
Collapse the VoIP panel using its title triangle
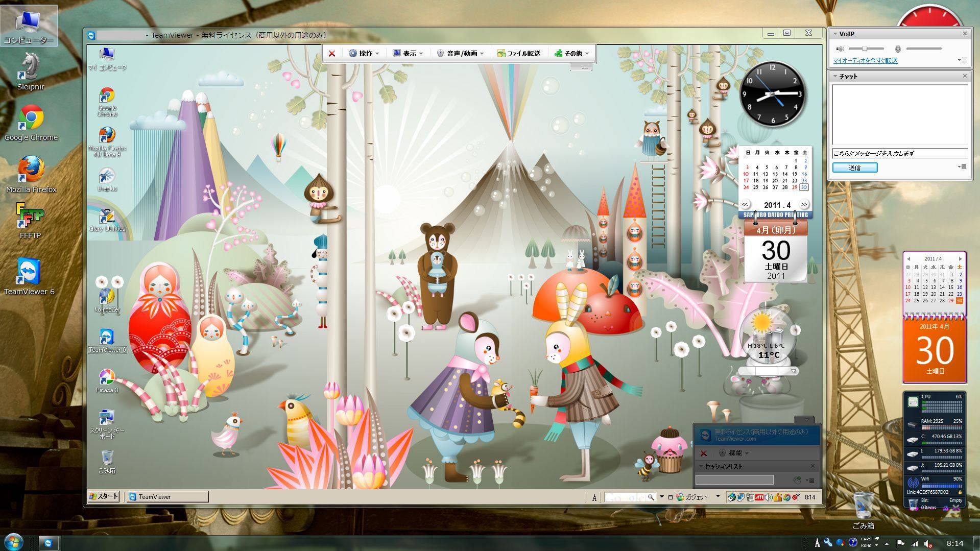coord(835,34)
